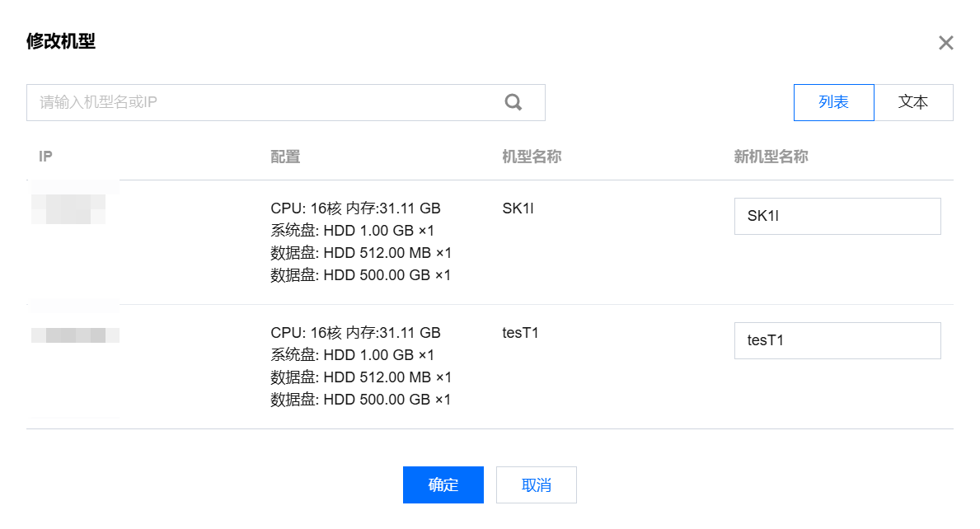980x529 pixels.
Task: Click the 修改机型 dialog title
Action: click(x=61, y=41)
